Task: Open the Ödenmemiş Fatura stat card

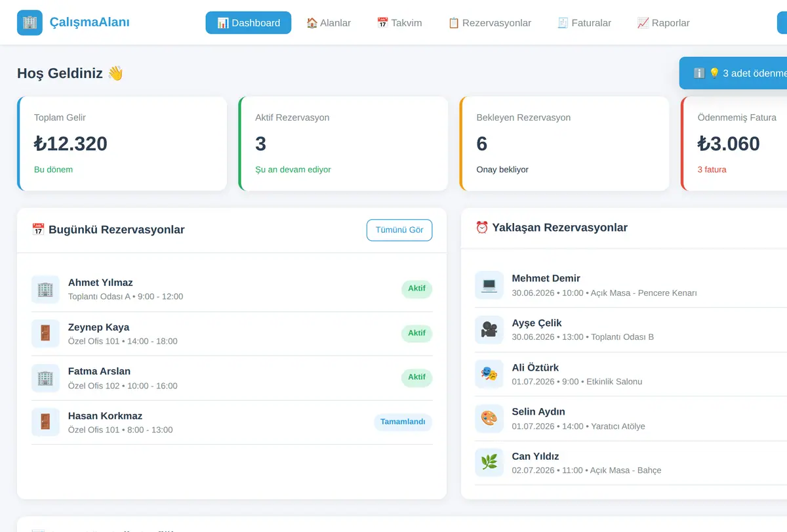Action: (735, 144)
